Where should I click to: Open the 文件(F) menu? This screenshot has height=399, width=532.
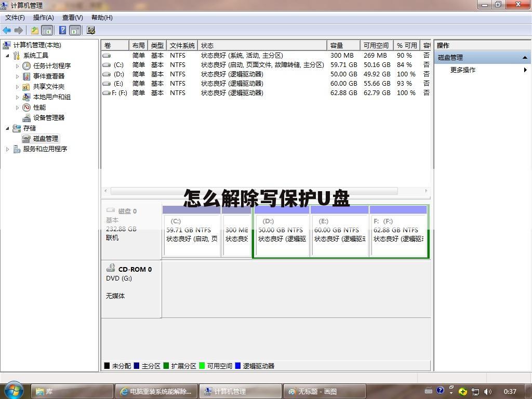15,18
